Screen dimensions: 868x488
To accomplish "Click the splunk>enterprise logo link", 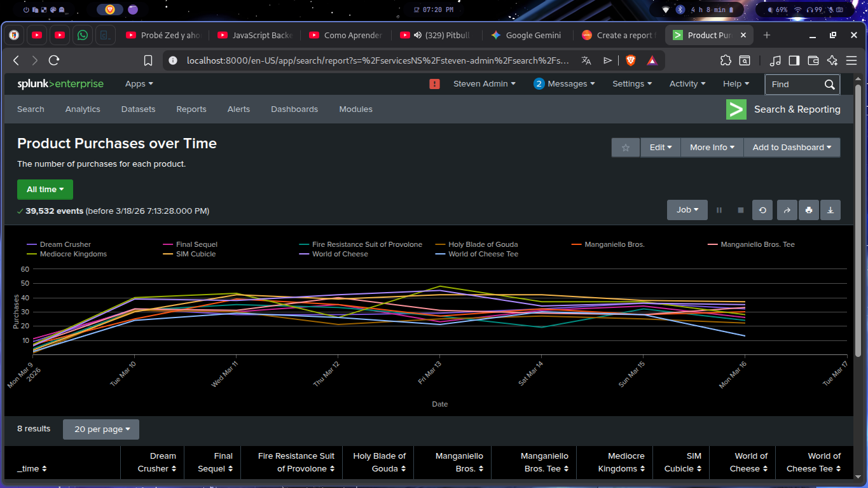I will click(60, 84).
